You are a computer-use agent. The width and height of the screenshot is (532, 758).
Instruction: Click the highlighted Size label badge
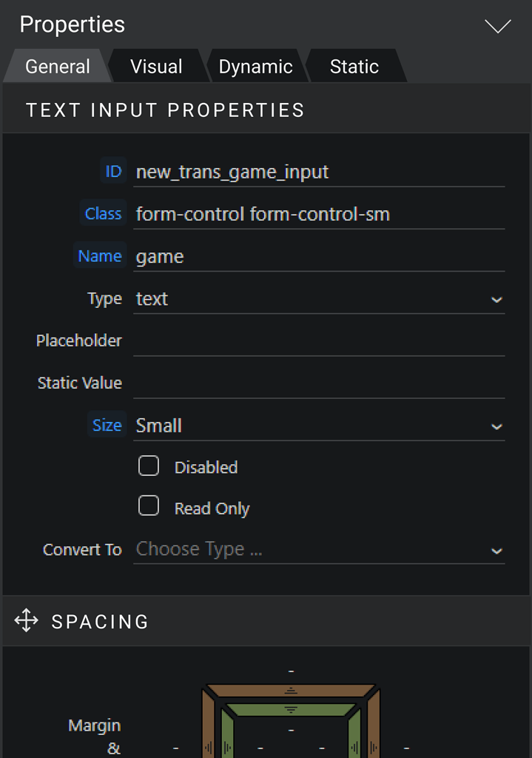(x=107, y=425)
